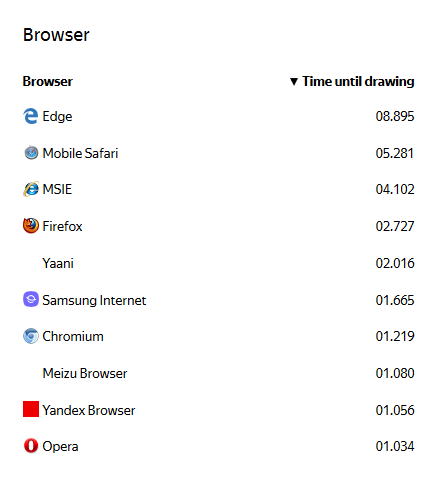Click the Samsung Internet text label
437x487 pixels.
(94, 300)
